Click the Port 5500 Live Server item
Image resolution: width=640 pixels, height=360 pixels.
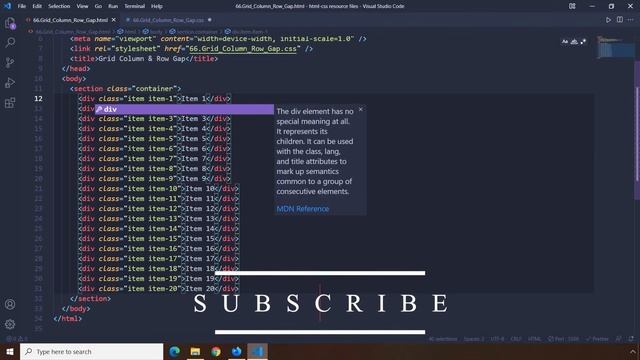click(x=563, y=339)
